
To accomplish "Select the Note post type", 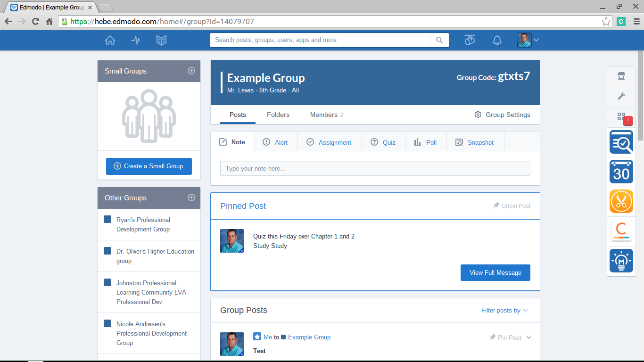I will (232, 142).
